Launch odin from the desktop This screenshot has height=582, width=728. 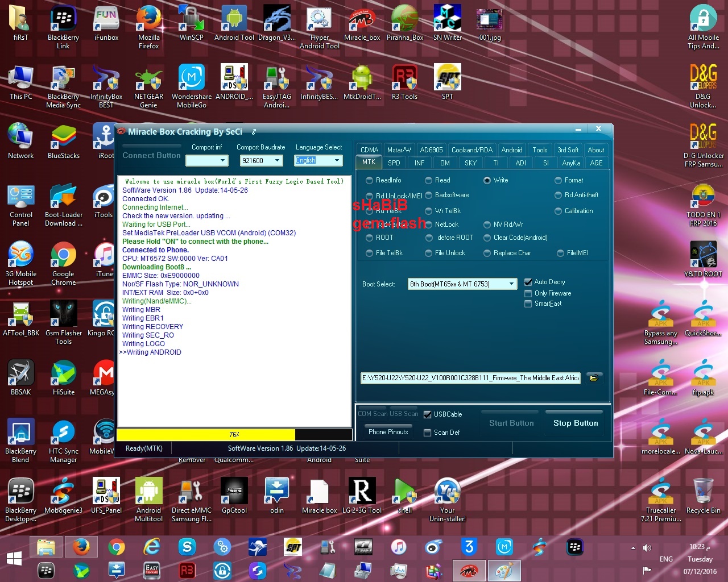pos(277,496)
